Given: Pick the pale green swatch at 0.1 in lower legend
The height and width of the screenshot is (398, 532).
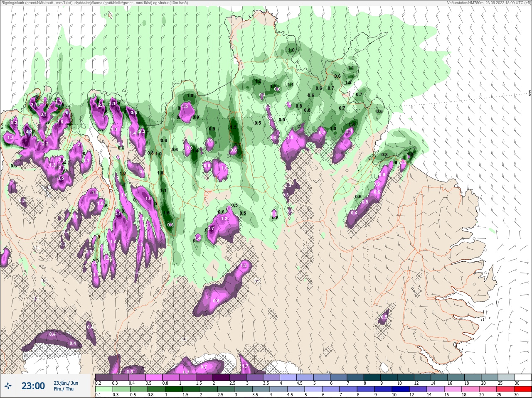Looking at the screenshot, I should click(x=104, y=389).
